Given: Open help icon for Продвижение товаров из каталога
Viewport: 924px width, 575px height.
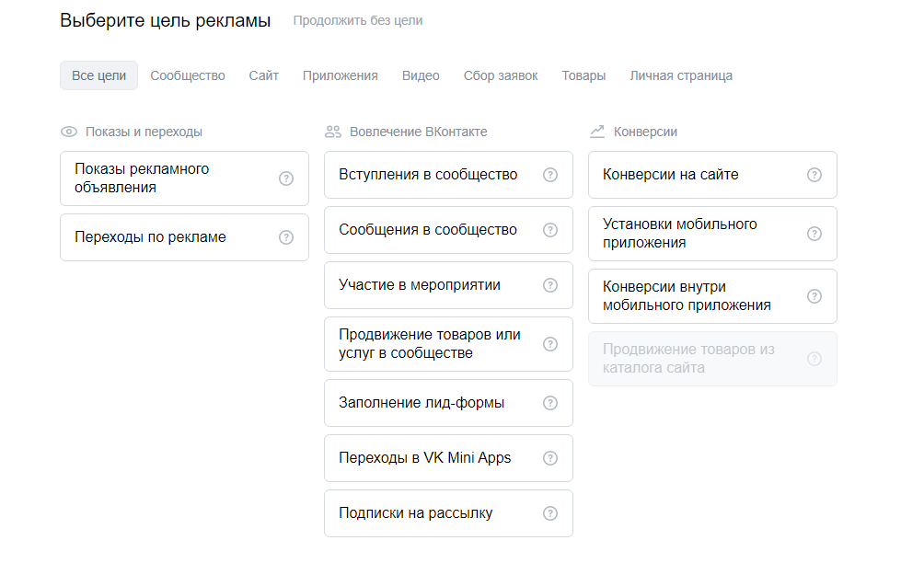Looking at the screenshot, I should (814, 359).
